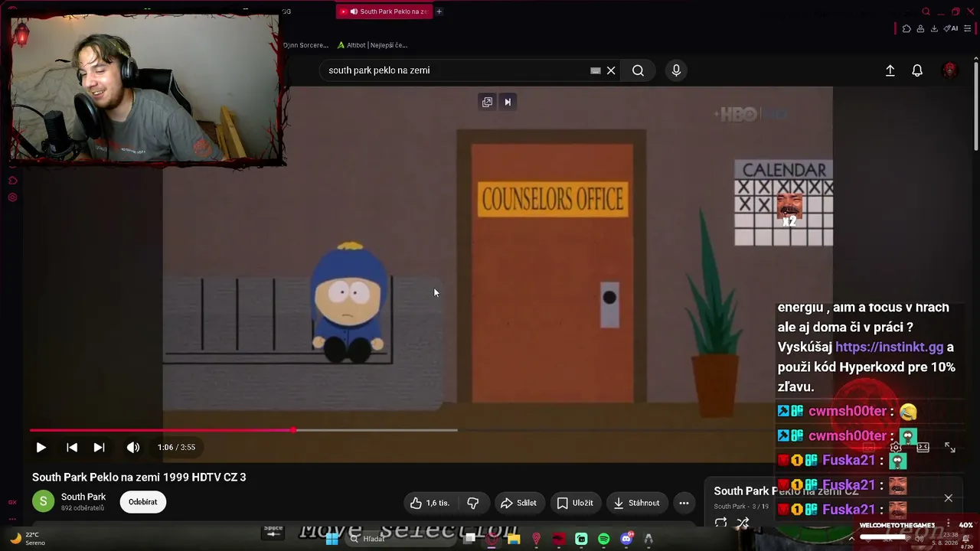Clear the search query with the X
The height and width of the screenshot is (551, 980).
611,70
